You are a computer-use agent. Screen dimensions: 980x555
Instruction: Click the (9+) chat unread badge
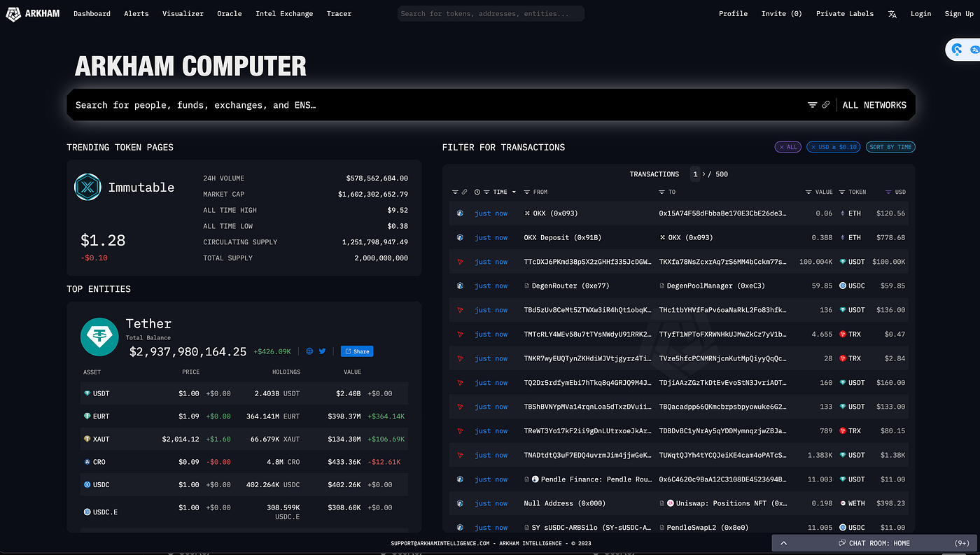pos(962,543)
